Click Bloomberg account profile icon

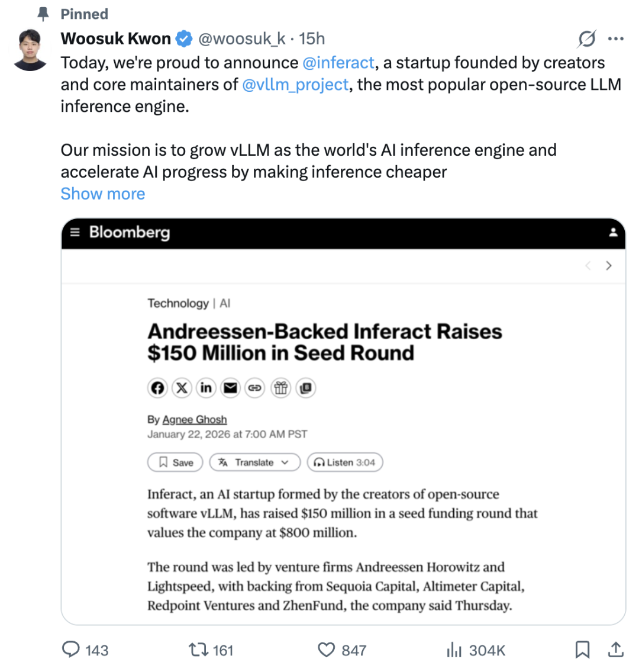[614, 232]
